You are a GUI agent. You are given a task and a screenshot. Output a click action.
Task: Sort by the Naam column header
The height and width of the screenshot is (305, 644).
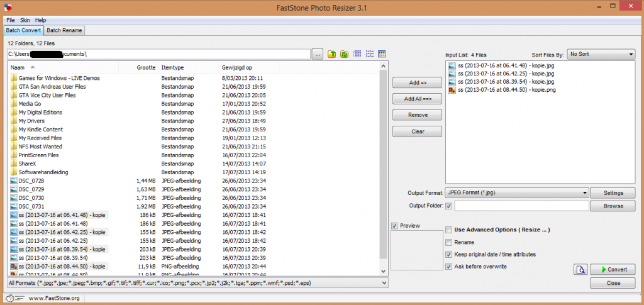coord(63,67)
